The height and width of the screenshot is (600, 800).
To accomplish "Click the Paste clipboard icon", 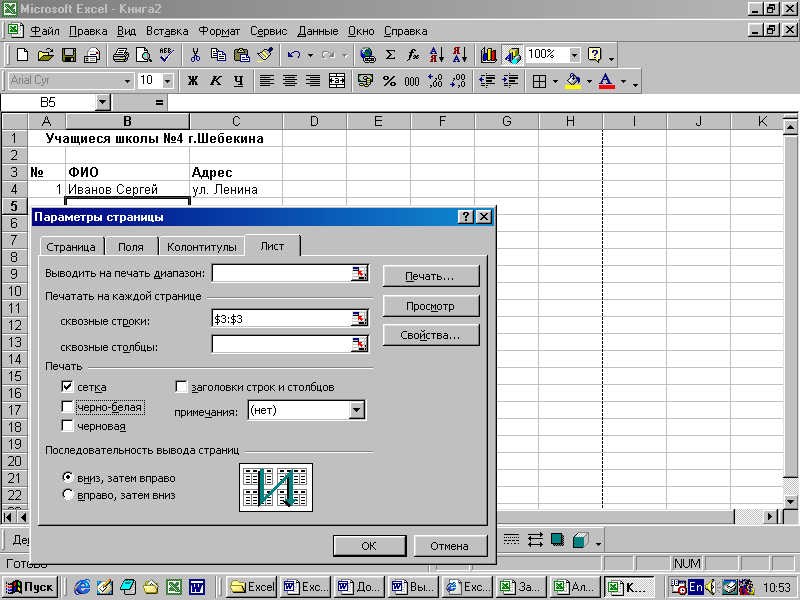I will pyautogui.click(x=242, y=55).
